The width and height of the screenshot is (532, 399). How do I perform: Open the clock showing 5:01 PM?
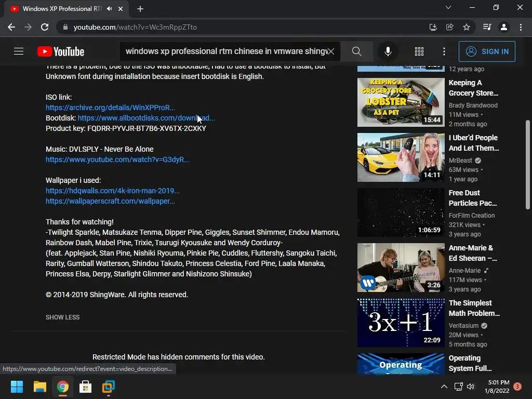click(497, 387)
